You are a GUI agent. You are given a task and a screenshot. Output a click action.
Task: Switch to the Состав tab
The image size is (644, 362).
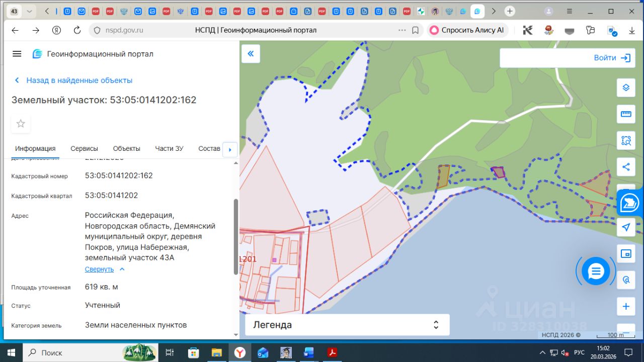[x=209, y=149]
